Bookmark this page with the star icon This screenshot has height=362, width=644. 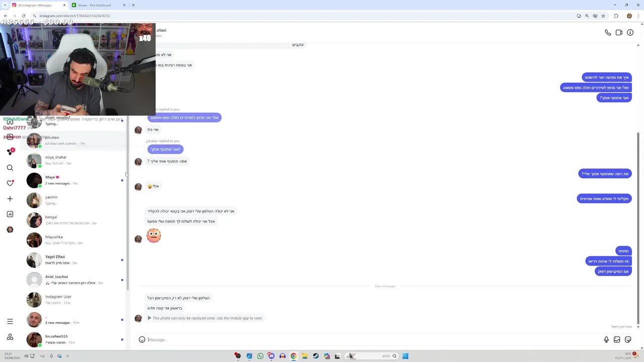coord(603,16)
